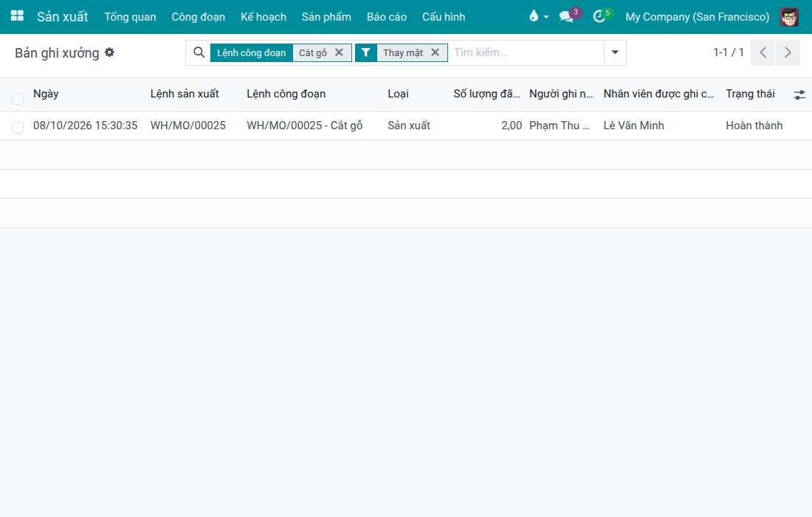Remove the Thay mặt filter facet
Viewport: 812px width, 517px height.
[435, 52]
